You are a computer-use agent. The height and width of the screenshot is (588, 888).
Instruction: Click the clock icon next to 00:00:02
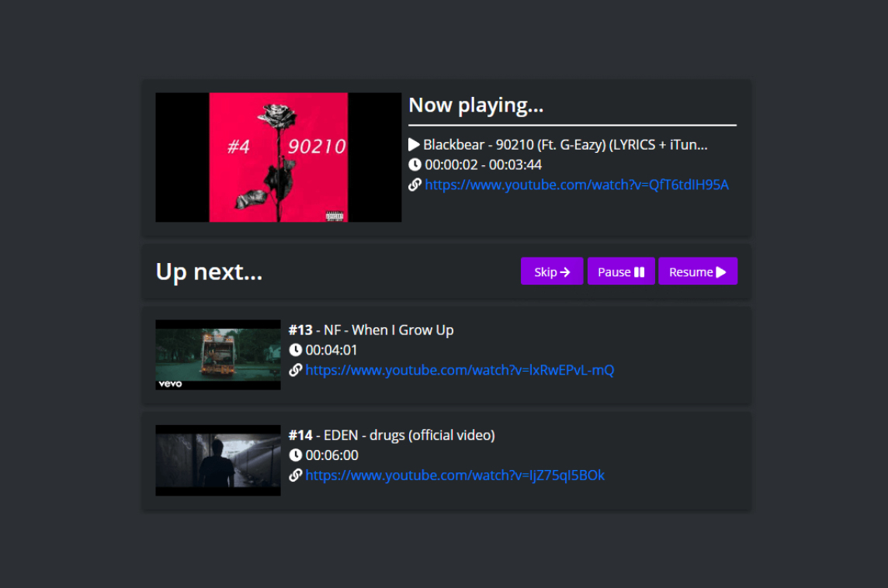[x=415, y=164]
